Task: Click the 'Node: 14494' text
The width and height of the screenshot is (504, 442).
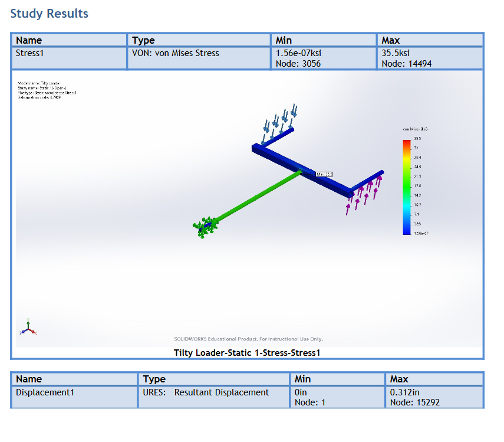Action: pos(406,64)
